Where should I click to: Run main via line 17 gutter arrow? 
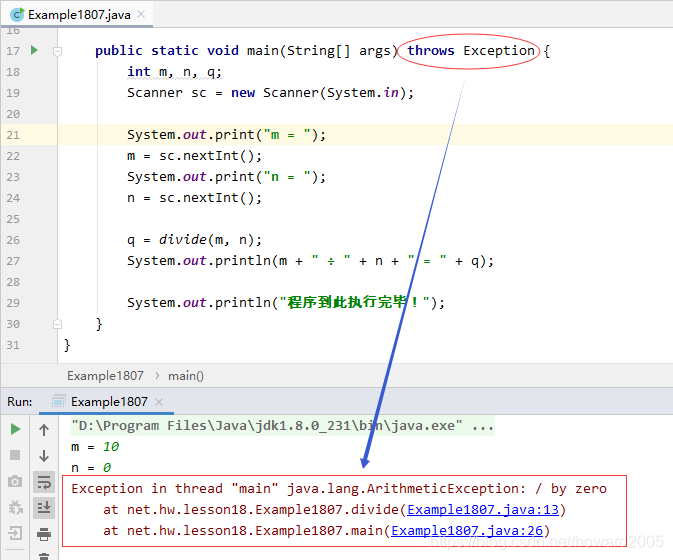coord(34,50)
